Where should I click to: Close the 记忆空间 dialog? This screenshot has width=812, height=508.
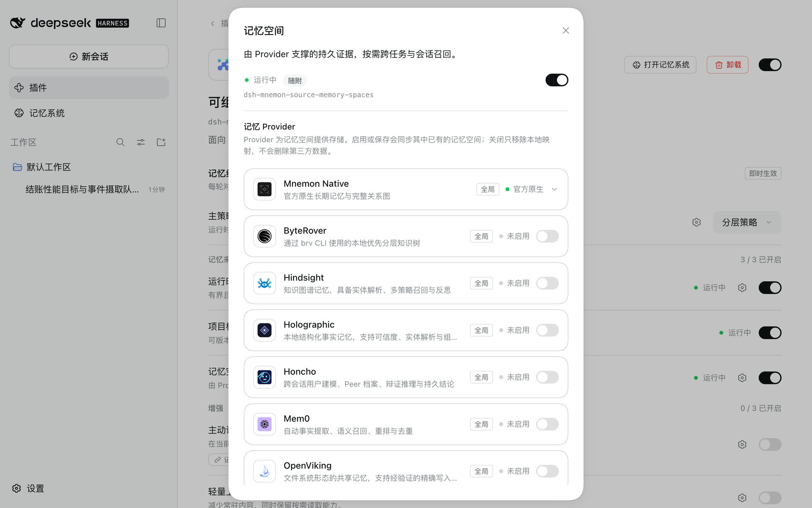point(566,30)
